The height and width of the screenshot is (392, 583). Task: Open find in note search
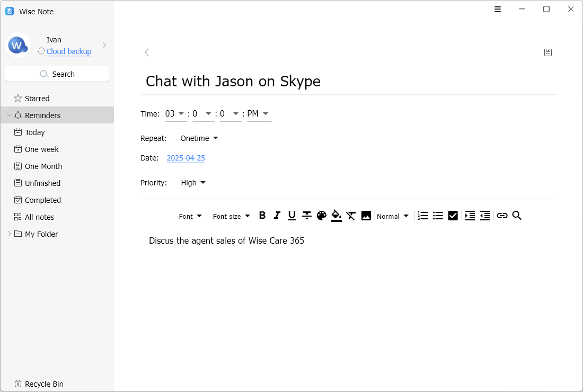(x=517, y=216)
